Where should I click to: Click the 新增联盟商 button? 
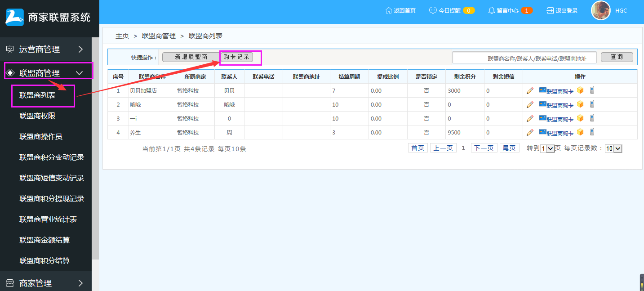191,57
